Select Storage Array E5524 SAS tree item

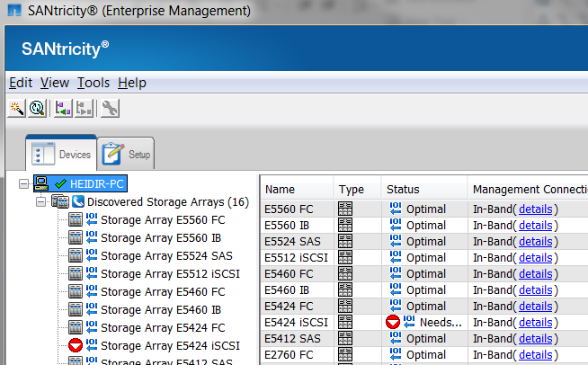click(166, 256)
